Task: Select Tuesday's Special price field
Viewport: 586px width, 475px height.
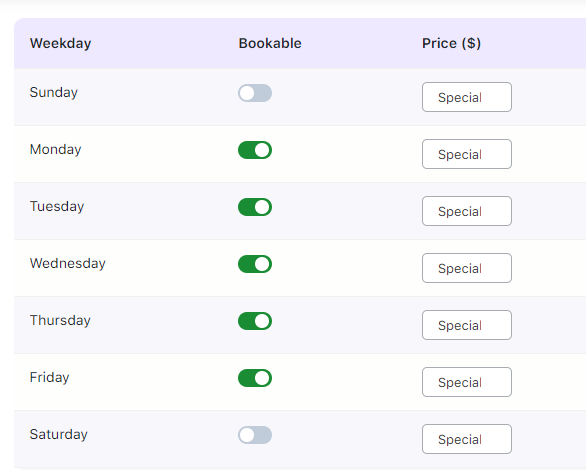Action: (x=467, y=211)
